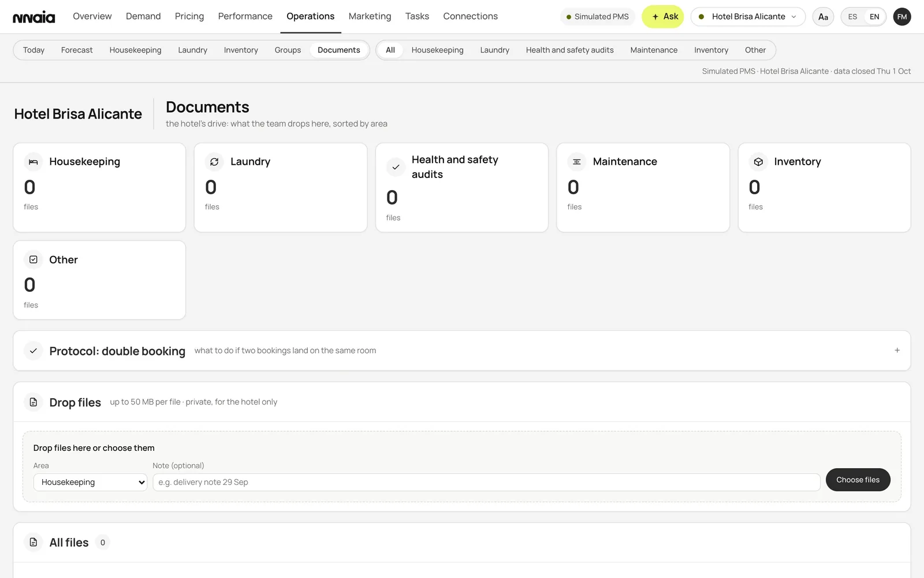
Task: Filter documents by Maintenance
Action: (x=654, y=50)
